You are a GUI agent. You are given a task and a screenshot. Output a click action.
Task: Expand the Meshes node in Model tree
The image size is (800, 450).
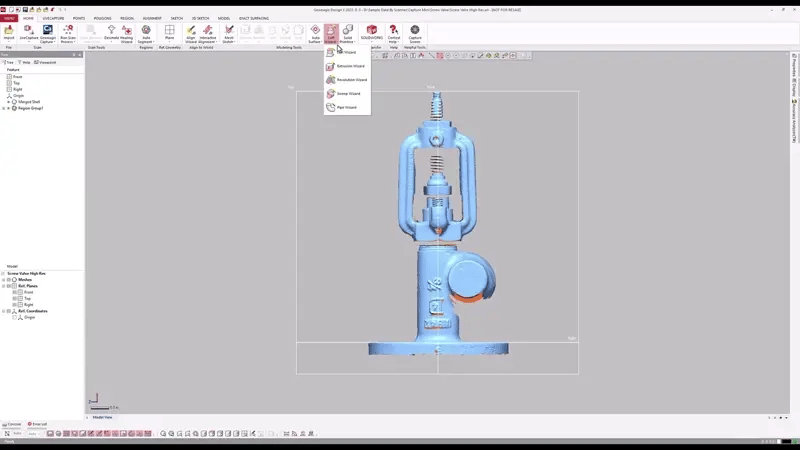click(3, 280)
